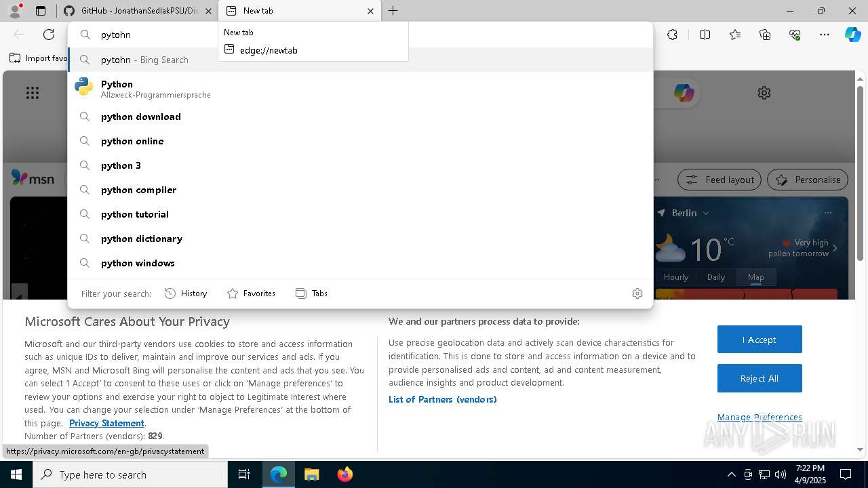Show hidden system tray icons
The image size is (868, 488).
coord(731,474)
